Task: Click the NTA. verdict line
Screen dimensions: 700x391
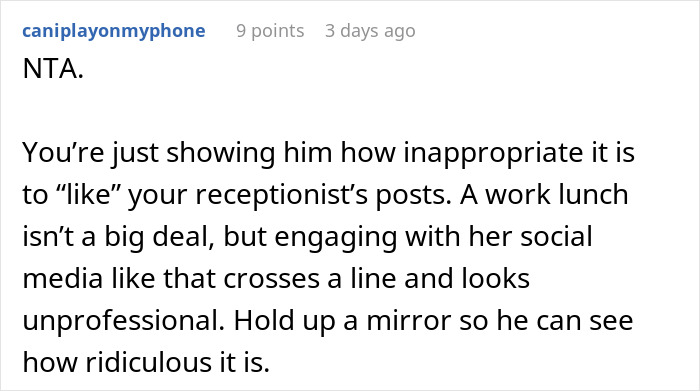Action: pos(53,69)
